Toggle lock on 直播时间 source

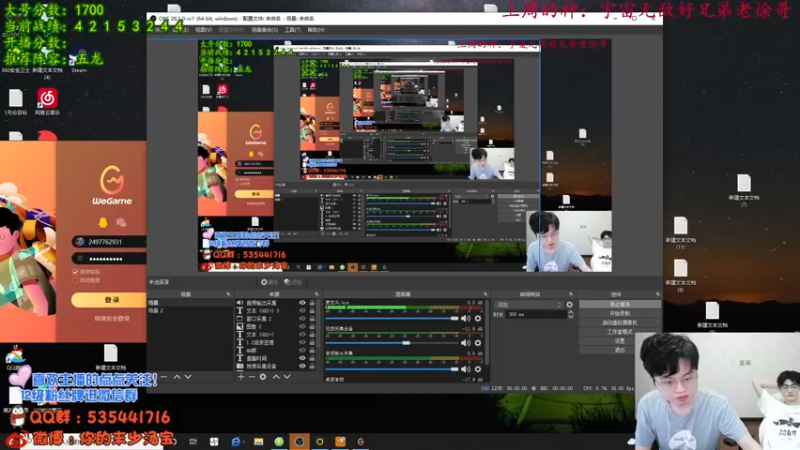pyautogui.click(x=312, y=358)
